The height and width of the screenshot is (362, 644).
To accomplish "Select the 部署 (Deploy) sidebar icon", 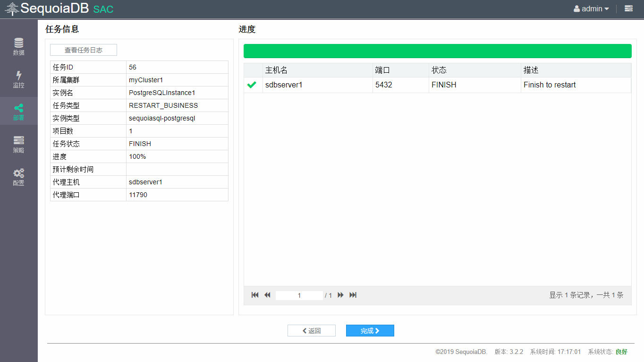I will [x=18, y=111].
